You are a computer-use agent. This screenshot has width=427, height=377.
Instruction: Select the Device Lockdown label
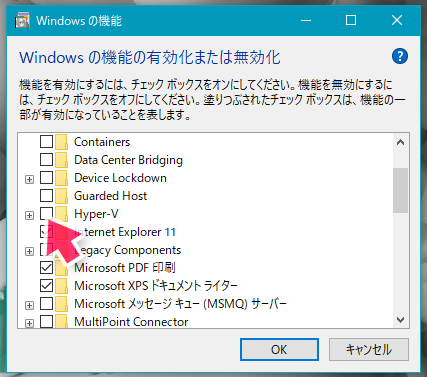point(120,178)
